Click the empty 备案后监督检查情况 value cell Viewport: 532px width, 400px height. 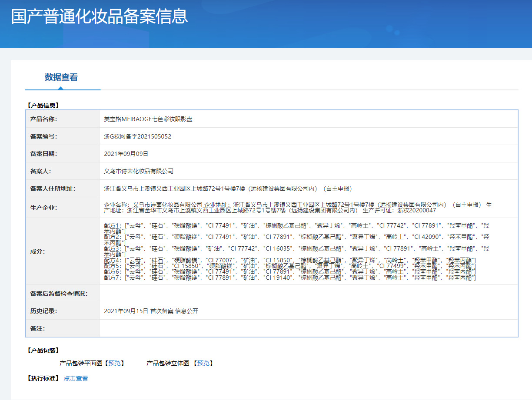(x=308, y=294)
